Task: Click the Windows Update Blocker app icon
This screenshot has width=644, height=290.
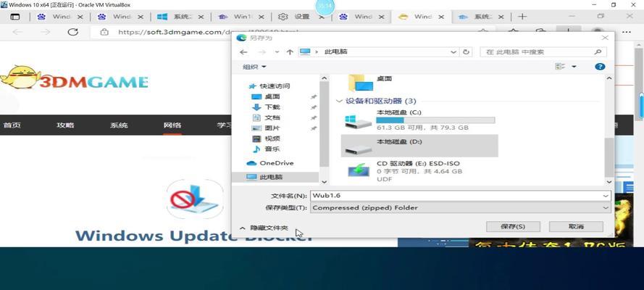Action: (195, 199)
